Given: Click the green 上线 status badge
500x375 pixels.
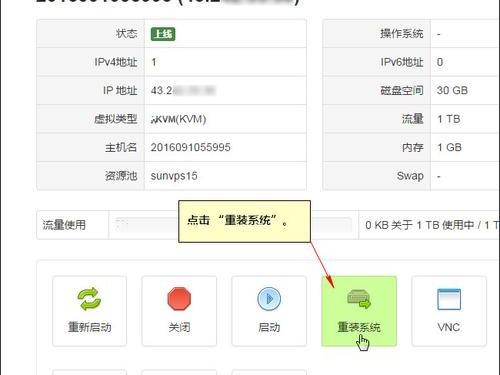Looking at the screenshot, I should point(163,34).
